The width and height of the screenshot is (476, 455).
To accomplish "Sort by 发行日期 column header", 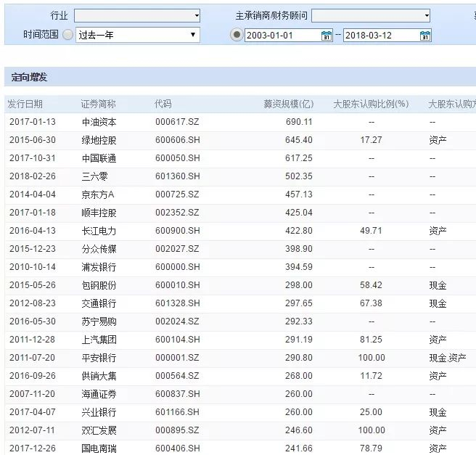I will click(25, 104).
